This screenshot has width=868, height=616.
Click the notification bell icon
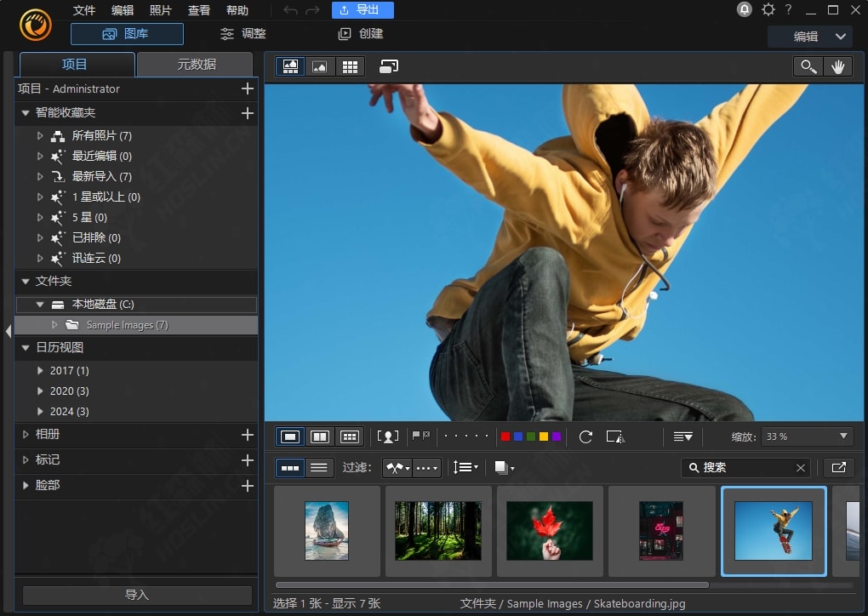745,10
